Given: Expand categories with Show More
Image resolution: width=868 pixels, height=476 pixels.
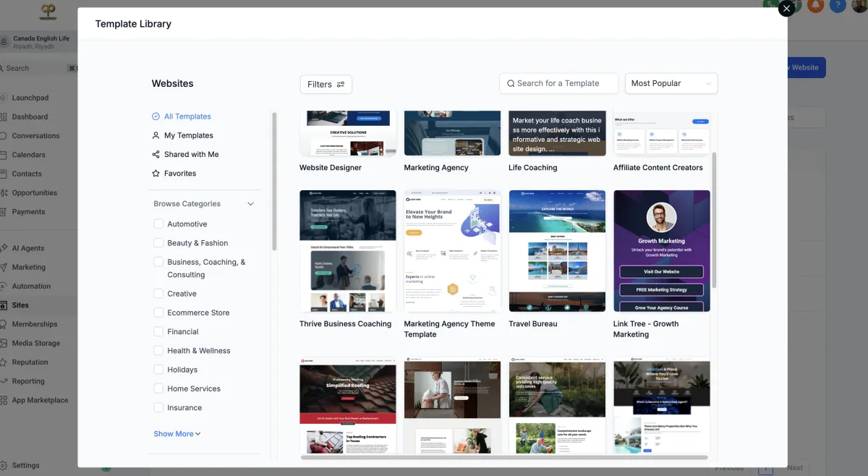Looking at the screenshot, I should click(177, 434).
